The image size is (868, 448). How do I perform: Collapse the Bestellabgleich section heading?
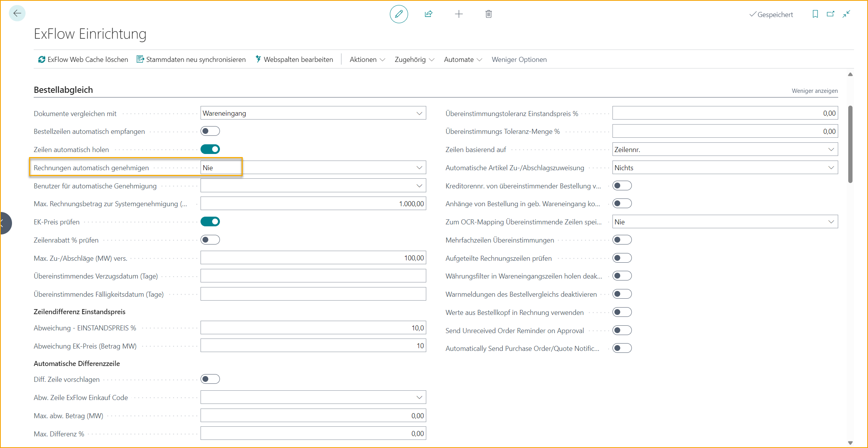click(x=63, y=90)
